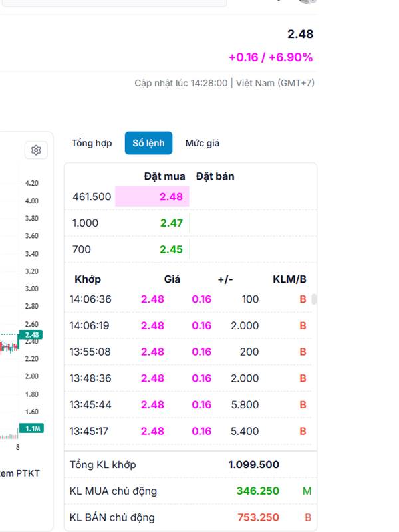Viewport: 399px width, 532px height.
Task: Click the green 2.48 chart price label
Action: coord(32,334)
